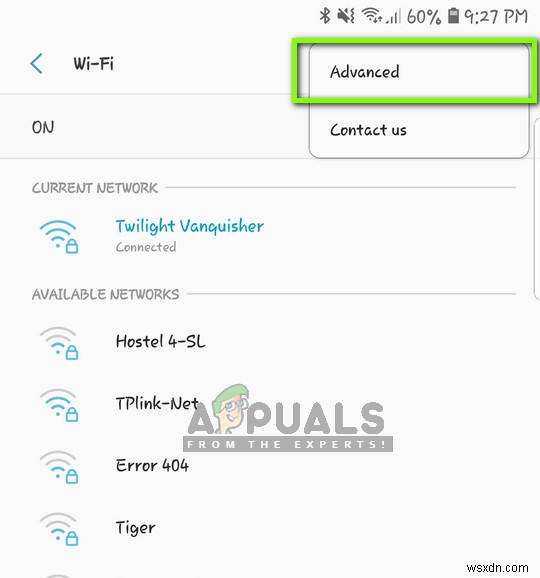Open the connected Twilight Vanquisher network
Image resolution: width=540 pixels, height=578 pixels.
(x=270, y=236)
